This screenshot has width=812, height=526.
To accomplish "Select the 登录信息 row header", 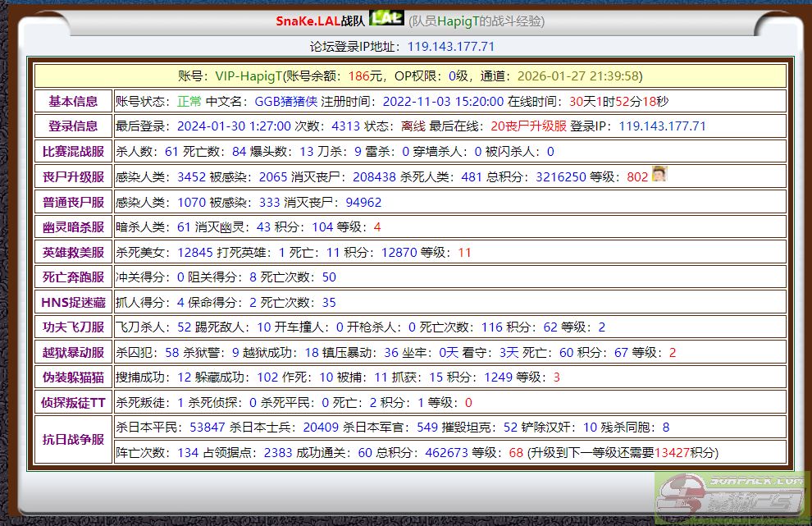I will [x=73, y=126].
